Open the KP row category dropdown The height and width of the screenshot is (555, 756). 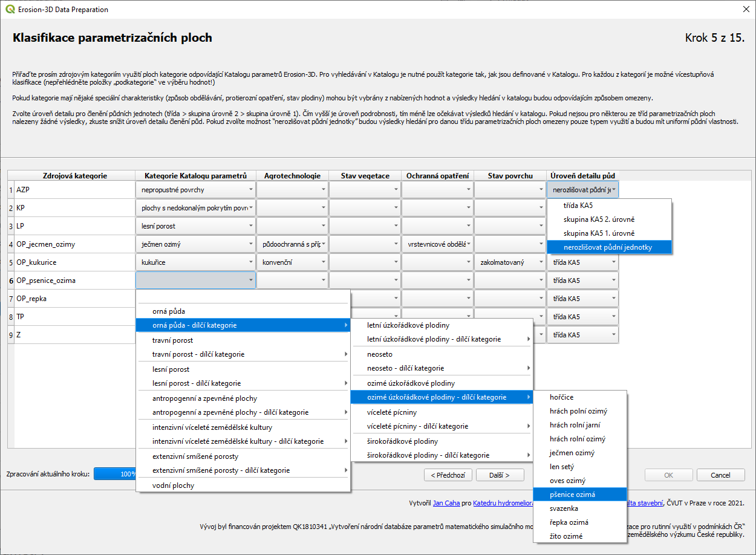195,208
